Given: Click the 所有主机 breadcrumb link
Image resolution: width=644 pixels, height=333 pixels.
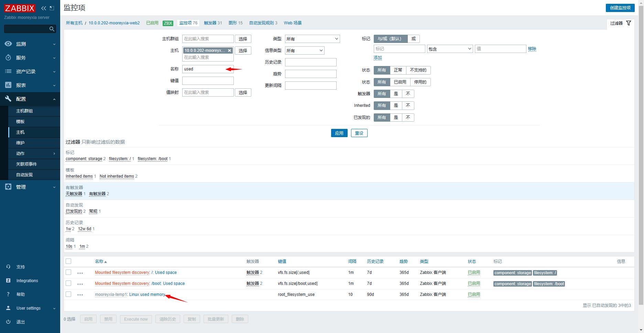Looking at the screenshot, I should coord(74,23).
